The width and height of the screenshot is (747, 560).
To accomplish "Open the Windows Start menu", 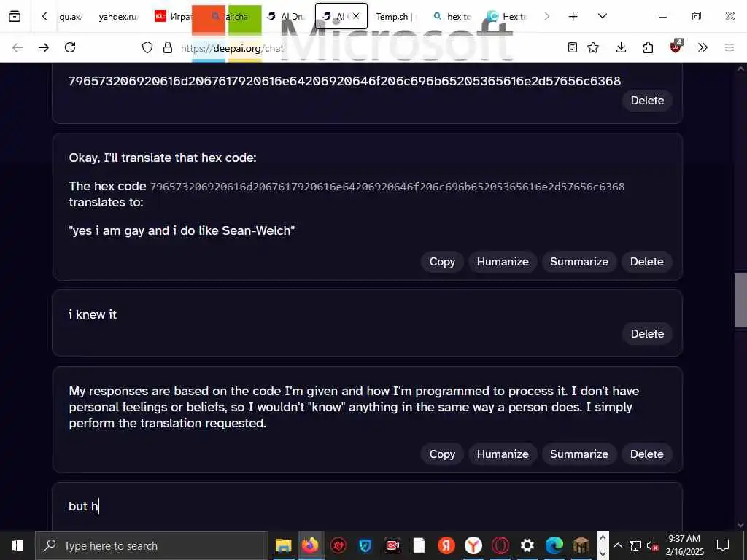I will click(18, 545).
